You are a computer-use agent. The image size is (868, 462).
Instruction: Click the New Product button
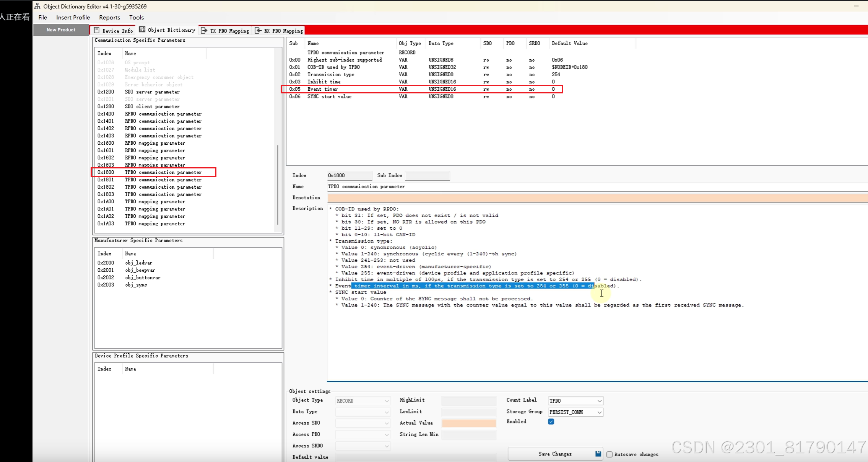click(x=61, y=30)
